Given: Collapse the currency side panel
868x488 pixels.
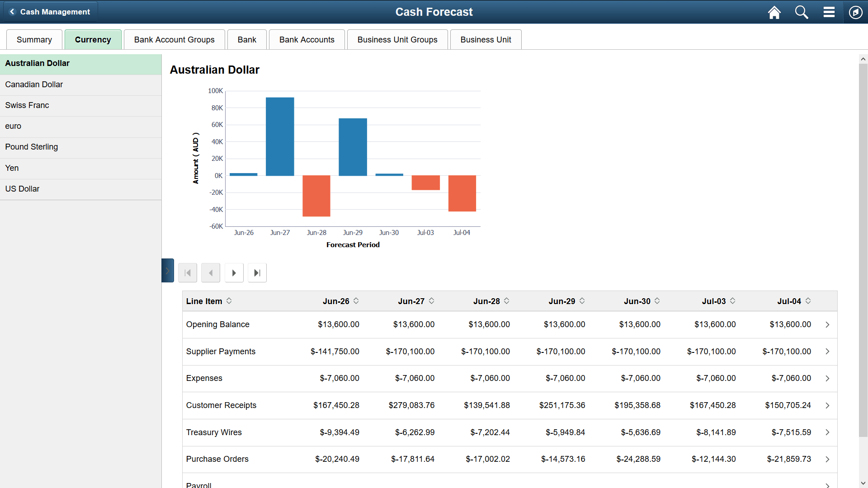Looking at the screenshot, I should point(167,270).
